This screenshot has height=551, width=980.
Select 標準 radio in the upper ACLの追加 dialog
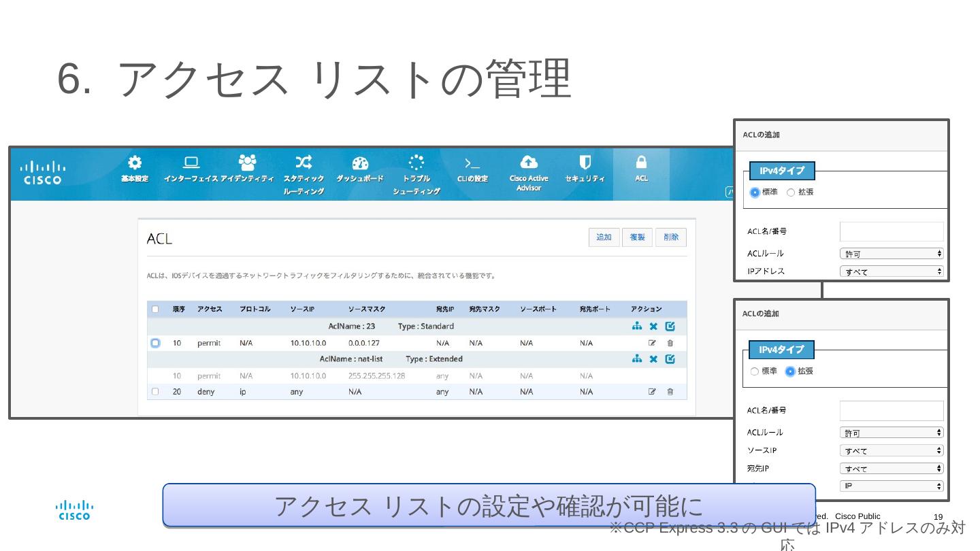tap(755, 193)
